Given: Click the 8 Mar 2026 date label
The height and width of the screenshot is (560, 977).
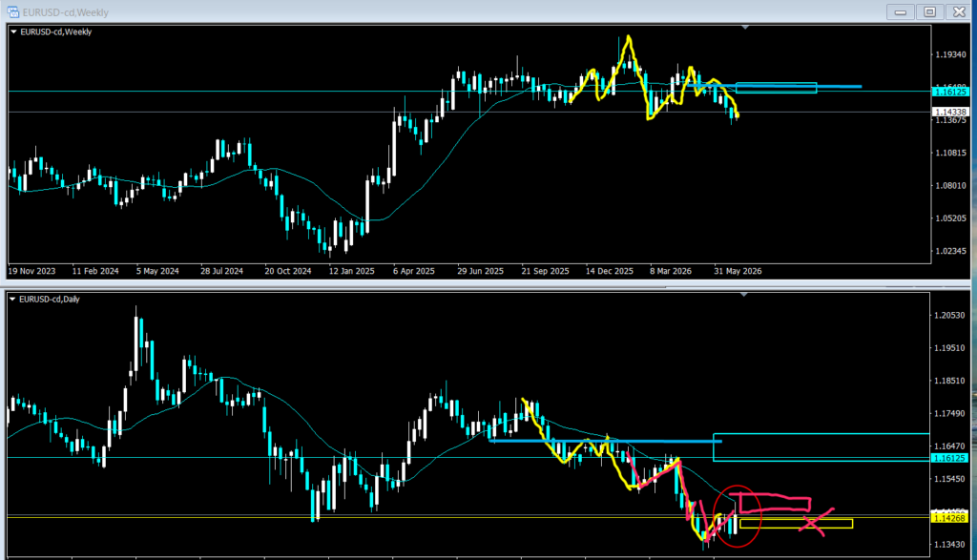Looking at the screenshot, I should 671,271.
